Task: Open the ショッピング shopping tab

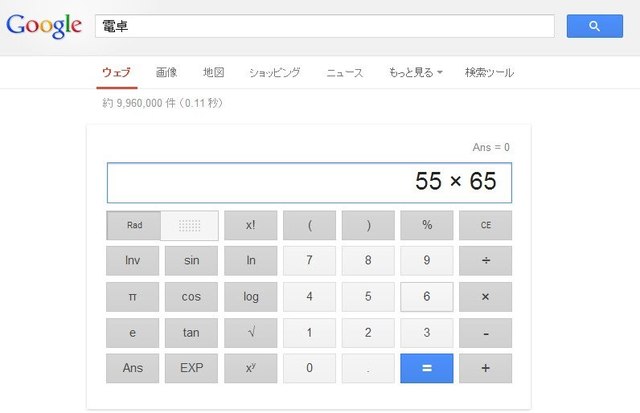Action: tap(274, 73)
